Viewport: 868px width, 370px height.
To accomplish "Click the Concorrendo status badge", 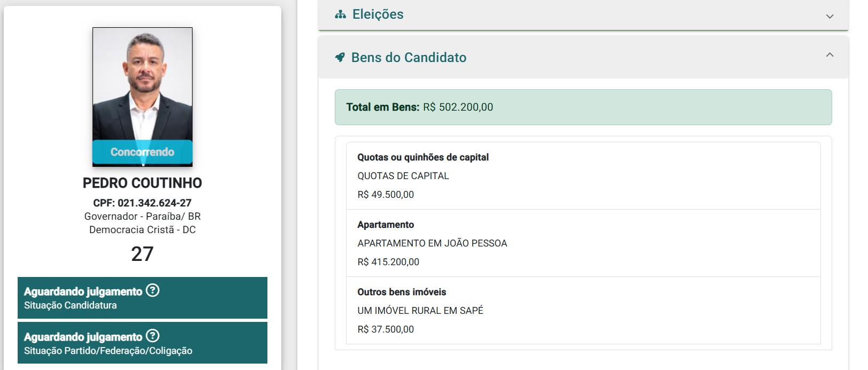I will tap(142, 152).
